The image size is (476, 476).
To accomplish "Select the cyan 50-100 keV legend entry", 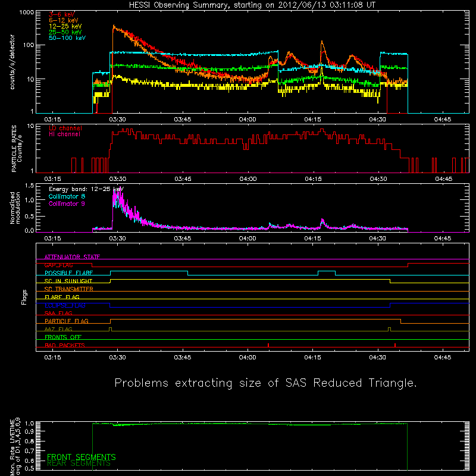I will tap(67, 37).
